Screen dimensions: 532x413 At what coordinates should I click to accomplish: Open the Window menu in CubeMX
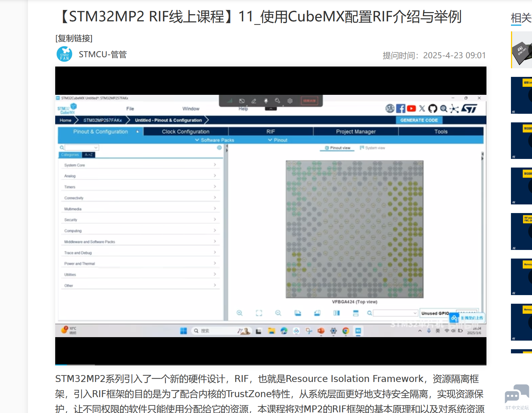click(191, 109)
